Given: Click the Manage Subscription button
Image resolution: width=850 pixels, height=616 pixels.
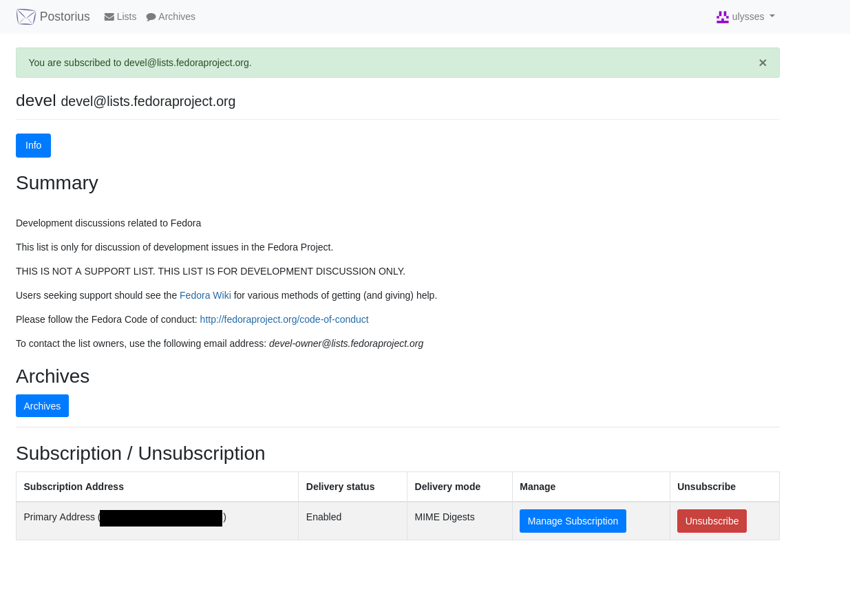Looking at the screenshot, I should (573, 521).
